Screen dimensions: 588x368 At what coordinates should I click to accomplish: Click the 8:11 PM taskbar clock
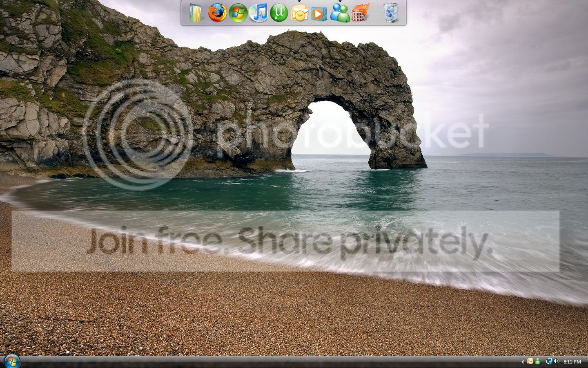click(x=572, y=362)
